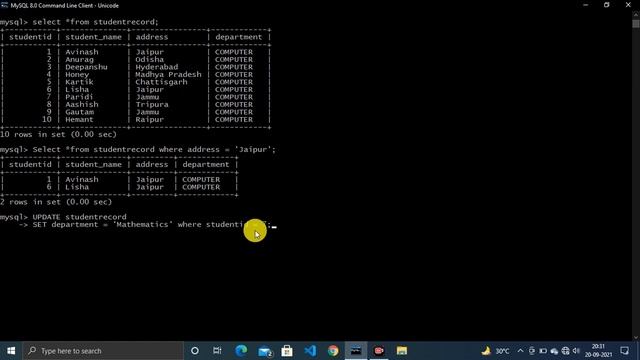The image size is (640, 360).
Task: Click the battery tray icon
Action: 543,351
